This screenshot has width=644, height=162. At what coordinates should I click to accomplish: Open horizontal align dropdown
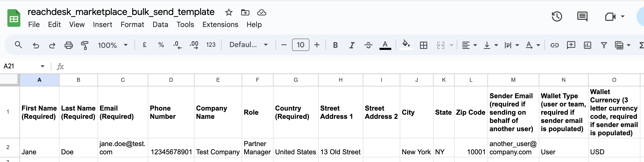pos(469,45)
